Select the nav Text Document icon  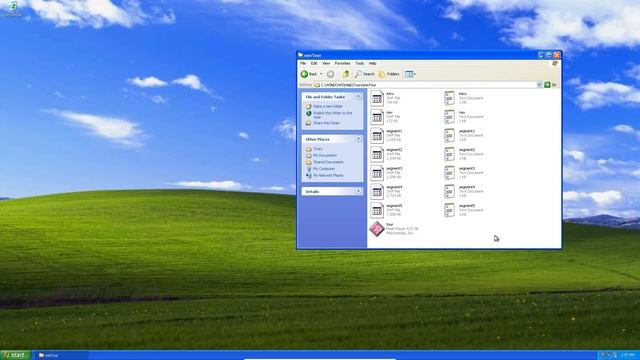tap(449, 117)
